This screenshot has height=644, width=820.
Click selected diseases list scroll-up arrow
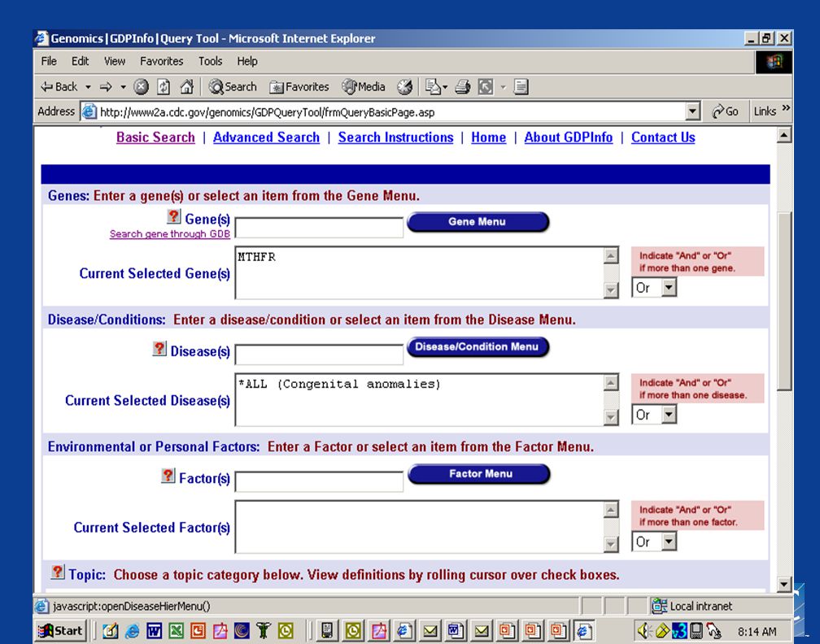[611, 383]
